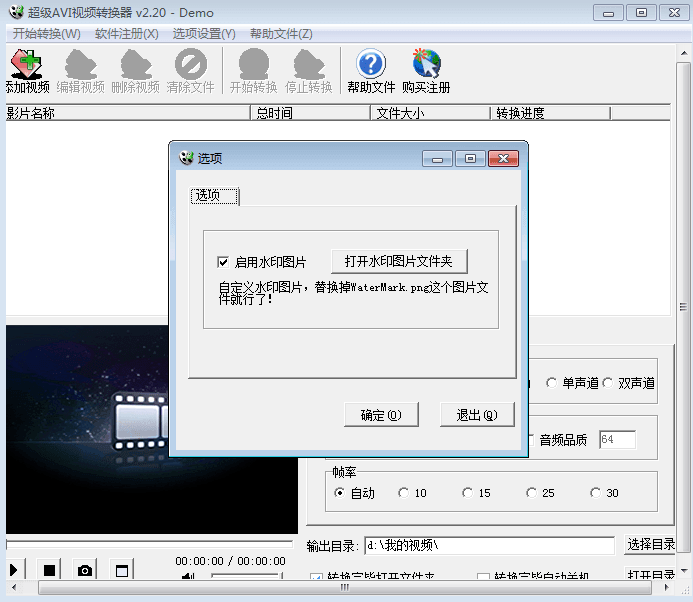This screenshot has height=602, width=693.
Task: Click the horizontal scrollbar at the bottom
Action: pos(345,588)
